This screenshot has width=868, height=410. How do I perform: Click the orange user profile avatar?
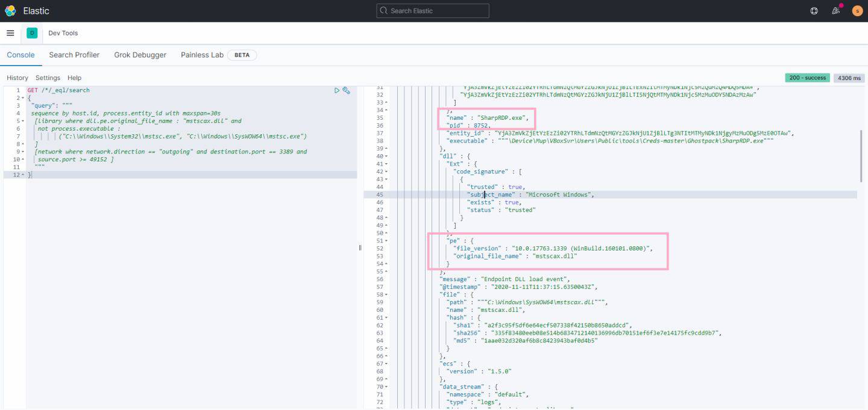click(857, 11)
